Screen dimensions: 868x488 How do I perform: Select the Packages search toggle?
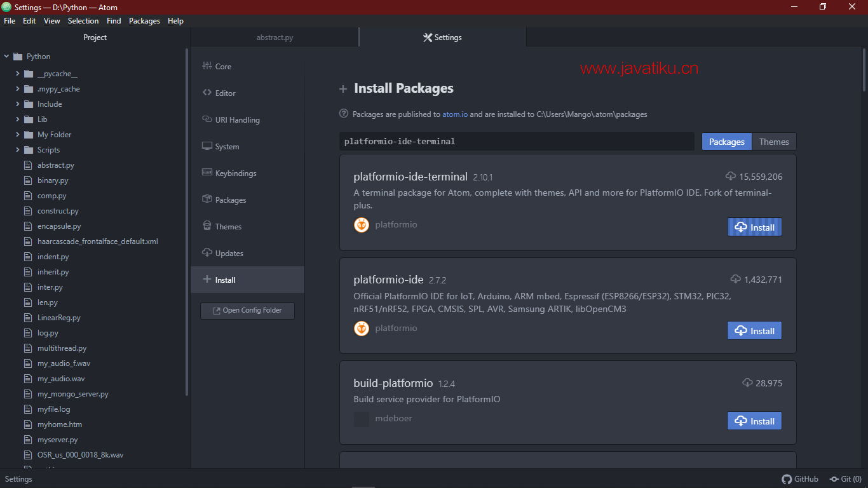(726, 142)
